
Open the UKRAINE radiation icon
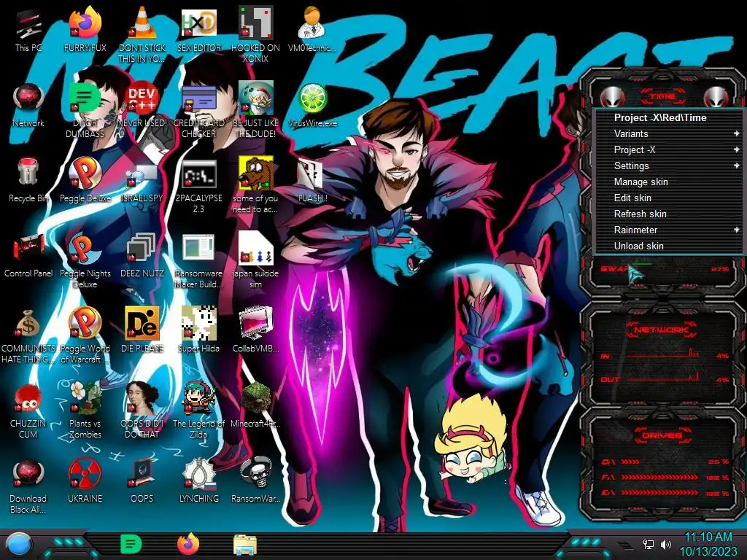(85, 481)
